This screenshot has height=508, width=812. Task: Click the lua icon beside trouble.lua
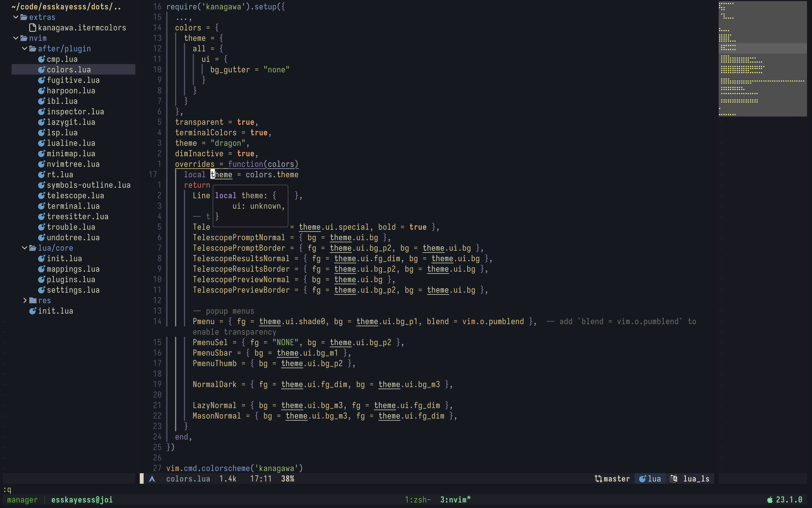click(x=41, y=227)
